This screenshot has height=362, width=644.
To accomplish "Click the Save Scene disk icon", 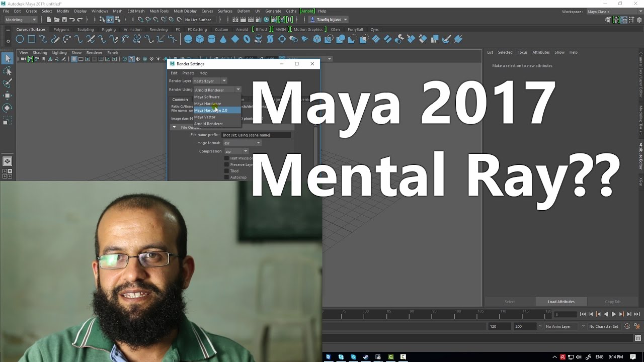I will click(64, 20).
